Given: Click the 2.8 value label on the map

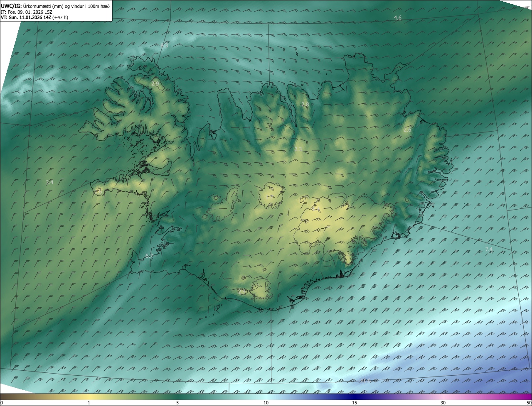Looking at the screenshot, I should [305, 105].
